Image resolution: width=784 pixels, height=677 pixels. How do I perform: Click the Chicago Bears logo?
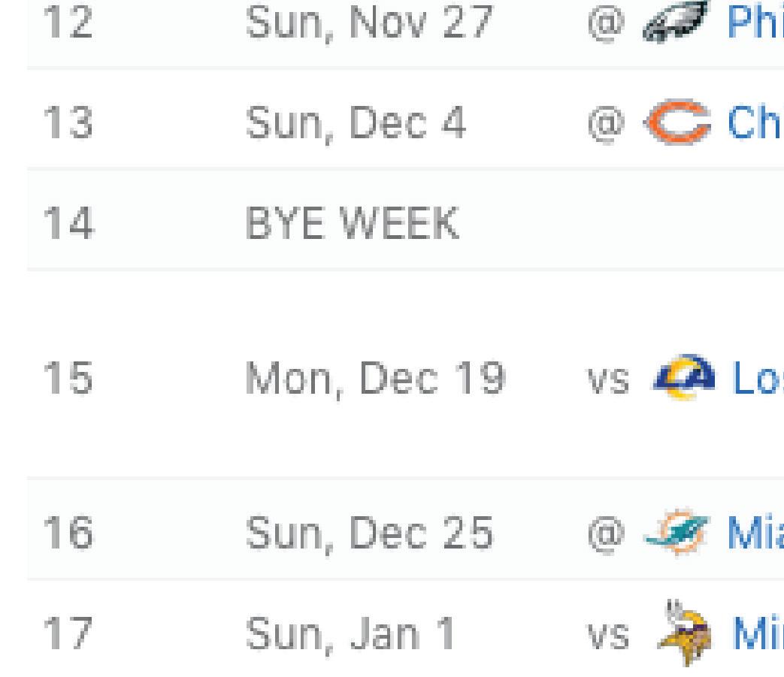pos(678,122)
